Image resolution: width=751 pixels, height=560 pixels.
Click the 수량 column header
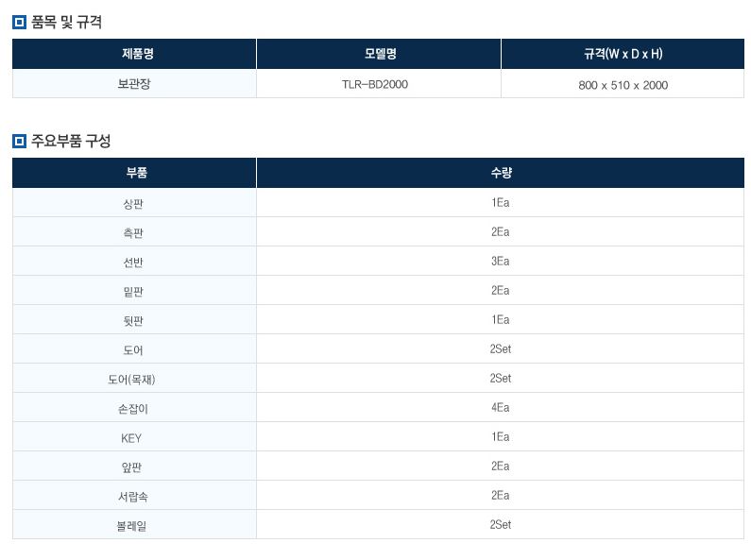click(500, 173)
